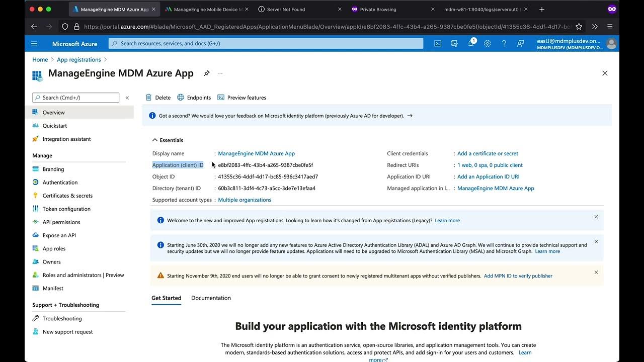Go to Home breadcrumb

pos(40,59)
